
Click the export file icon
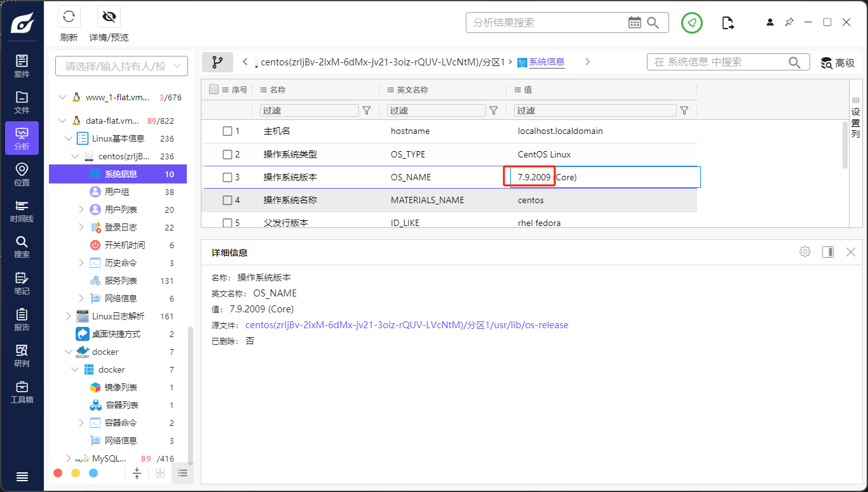(728, 23)
